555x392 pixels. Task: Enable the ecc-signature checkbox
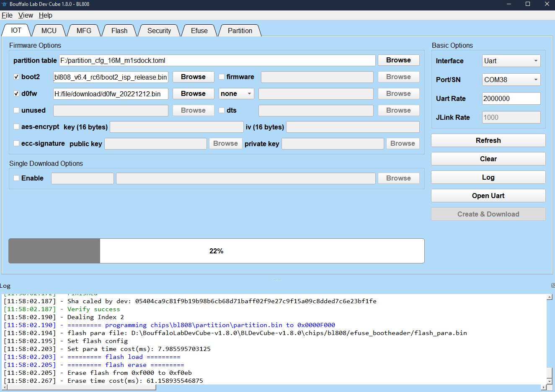(x=16, y=143)
